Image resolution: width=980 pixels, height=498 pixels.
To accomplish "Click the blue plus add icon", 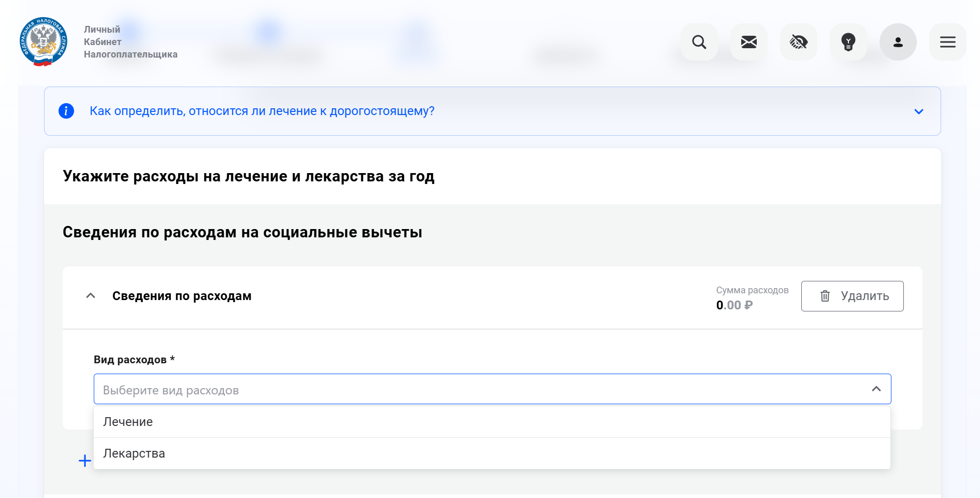I will (85, 461).
